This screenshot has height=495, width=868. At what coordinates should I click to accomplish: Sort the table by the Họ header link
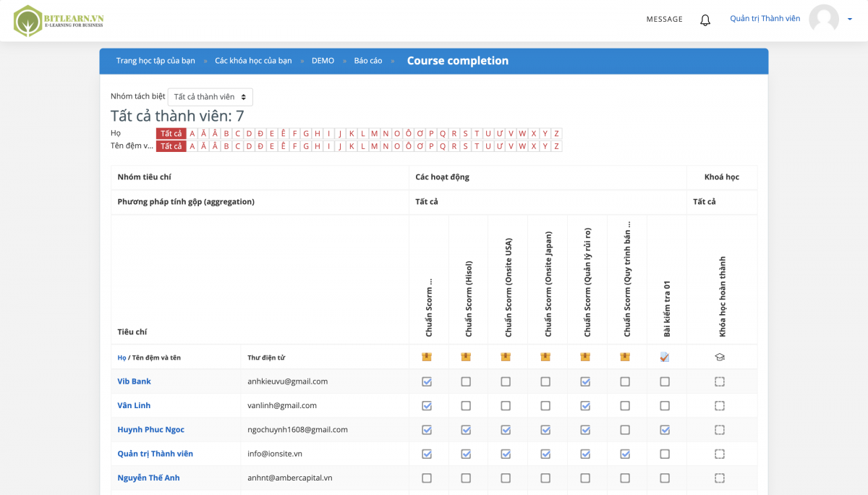coord(122,357)
